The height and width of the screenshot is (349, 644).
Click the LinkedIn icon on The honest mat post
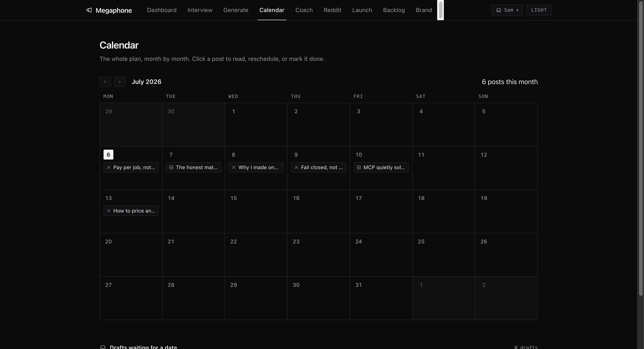pos(171,167)
